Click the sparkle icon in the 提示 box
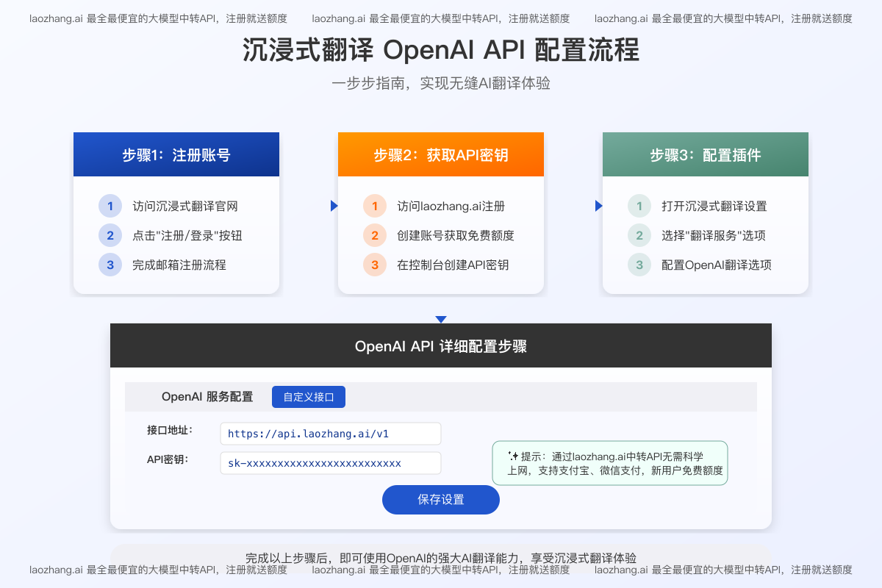Image resolution: width=882 pixels, height=588 pixels. pyautogui.click(x=514, y=456)
